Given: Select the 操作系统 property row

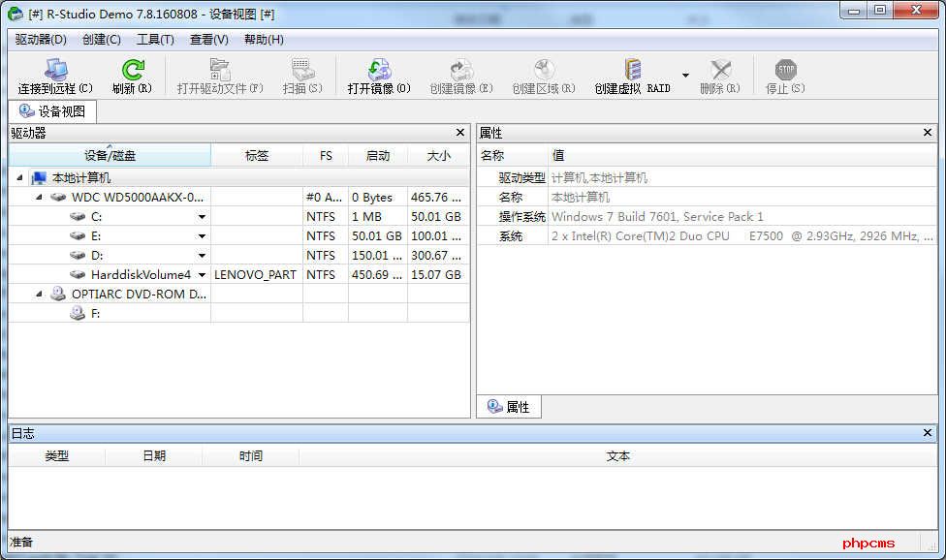Looking at the screenshot, I should (708, 216).
